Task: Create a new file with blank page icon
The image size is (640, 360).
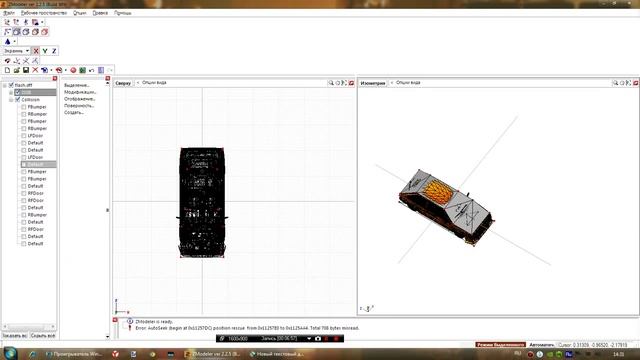Action: [7, 70]
